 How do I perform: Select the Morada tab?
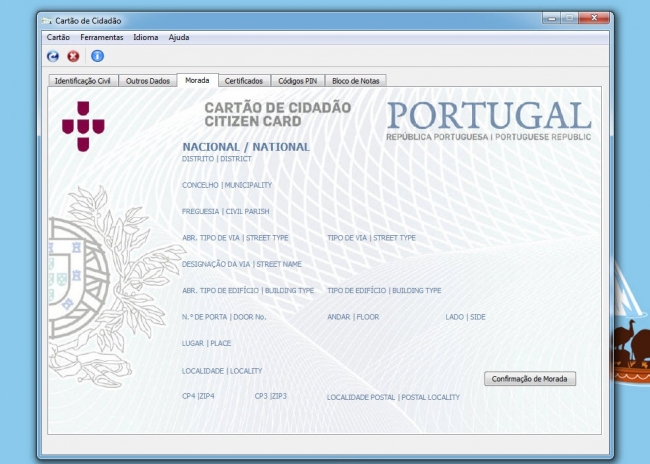pos(197,80)
